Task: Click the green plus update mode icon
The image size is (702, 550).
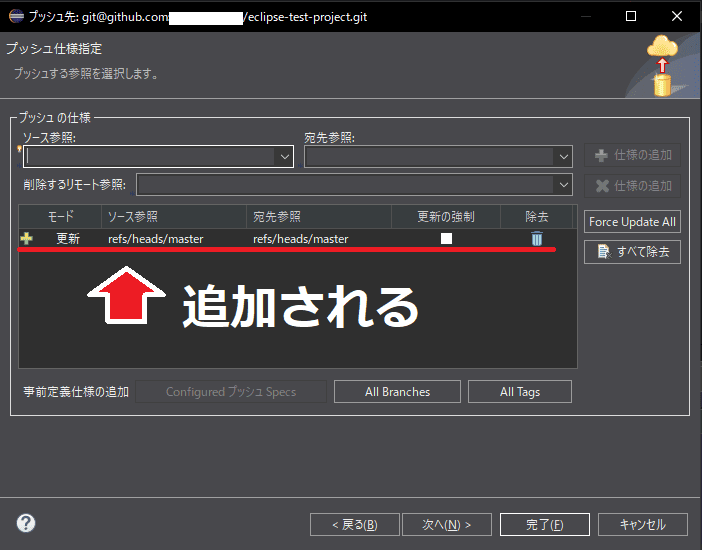Action: pyautogui.click(x=27, y=239)
